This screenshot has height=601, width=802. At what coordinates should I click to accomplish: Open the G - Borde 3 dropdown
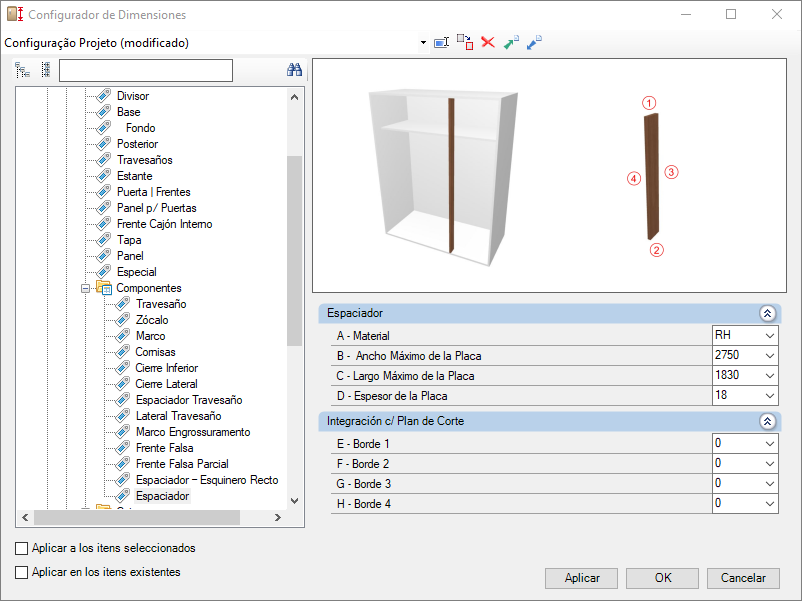(769, 483)
